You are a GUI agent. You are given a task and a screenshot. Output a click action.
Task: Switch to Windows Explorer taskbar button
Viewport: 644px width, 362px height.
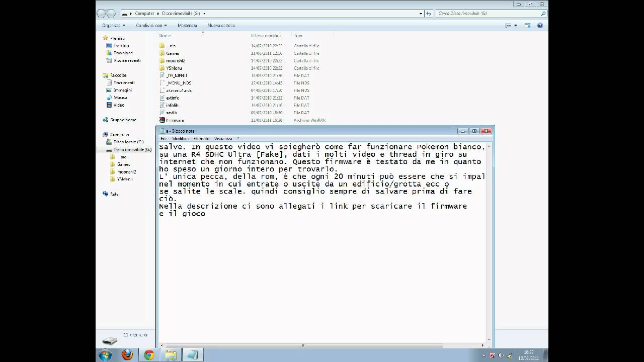pos(171,355)
